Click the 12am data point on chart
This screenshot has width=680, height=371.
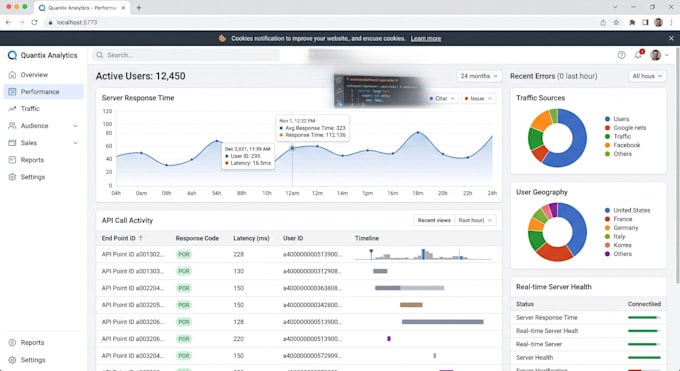pyautogui.click(x=292, y=148)
